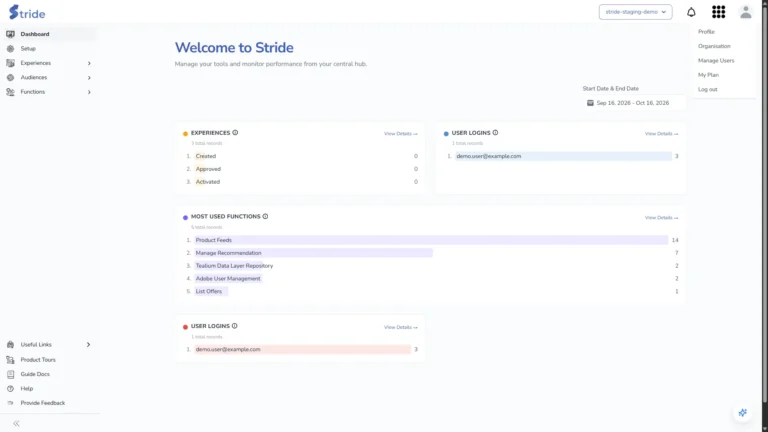
Task: Expand the Audiences menu chevron
Action: [89, 77]
